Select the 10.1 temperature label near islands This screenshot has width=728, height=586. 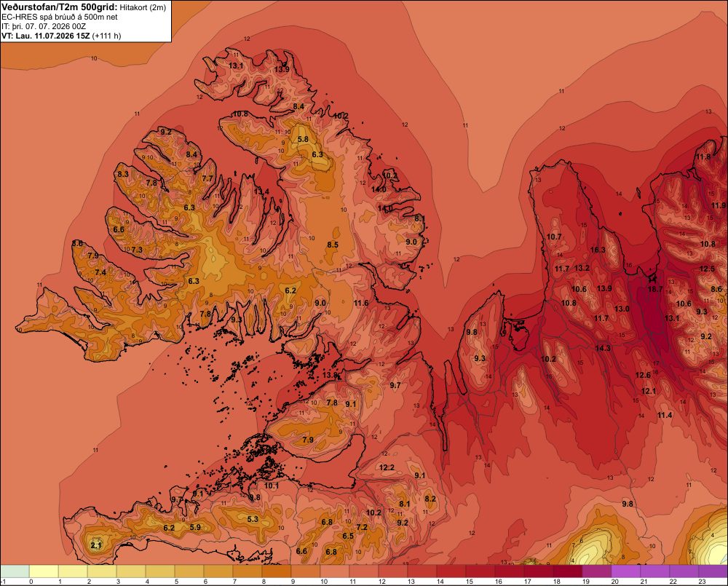tap(272, 486)
